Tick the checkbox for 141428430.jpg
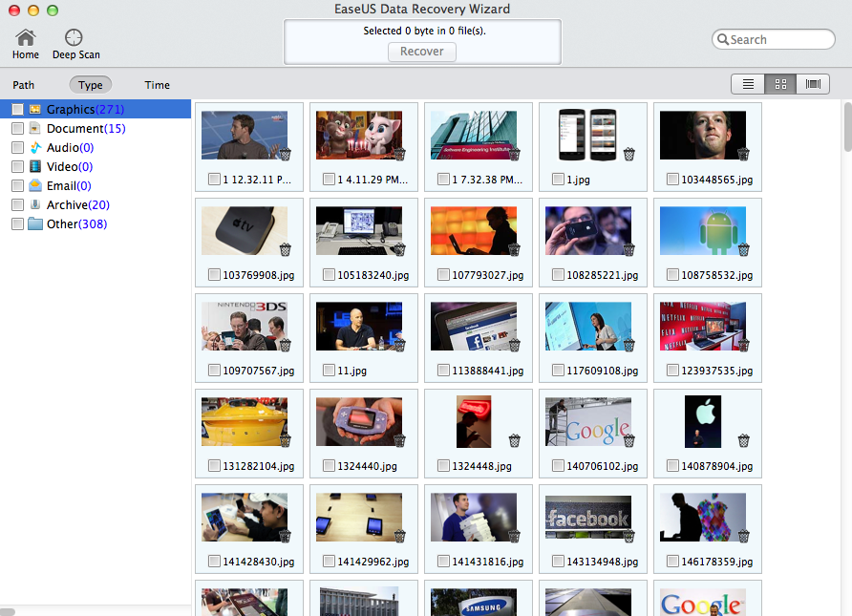 point(214,562)
